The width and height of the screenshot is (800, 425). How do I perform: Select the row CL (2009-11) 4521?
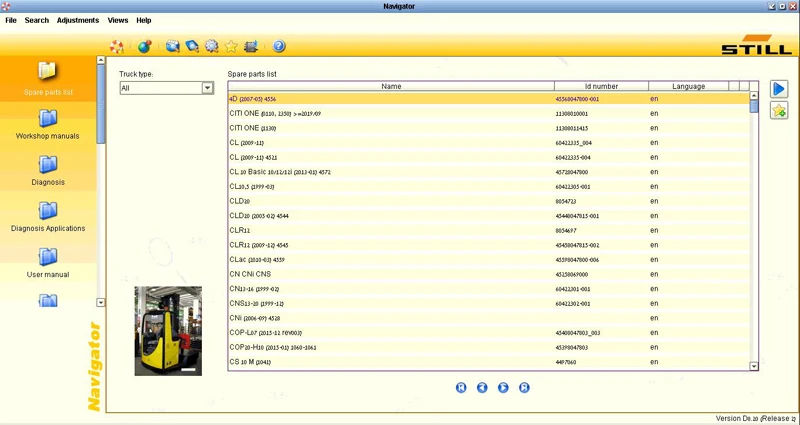click(x=489, y=157)
